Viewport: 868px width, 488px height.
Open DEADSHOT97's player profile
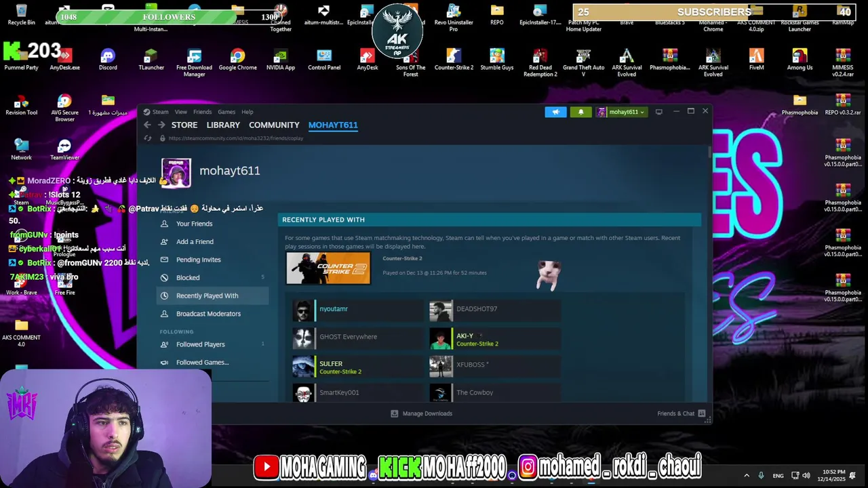click(495, 311)
